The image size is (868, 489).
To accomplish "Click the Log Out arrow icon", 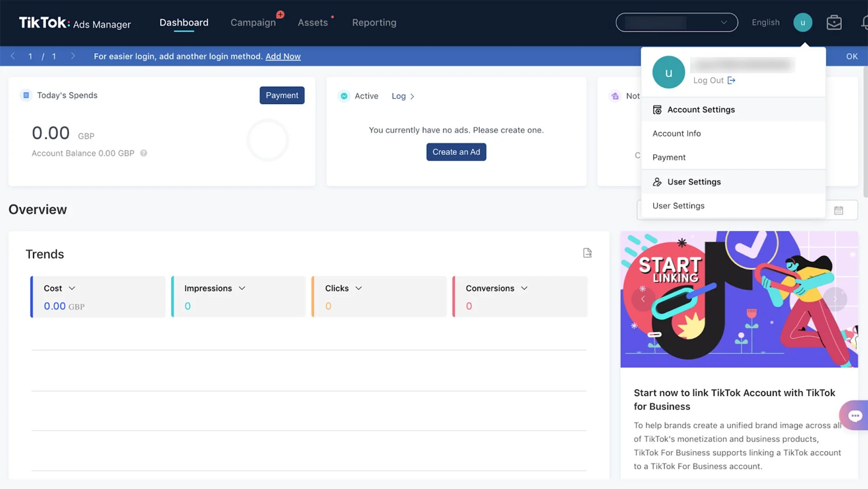I will click(x=731, y=81).
